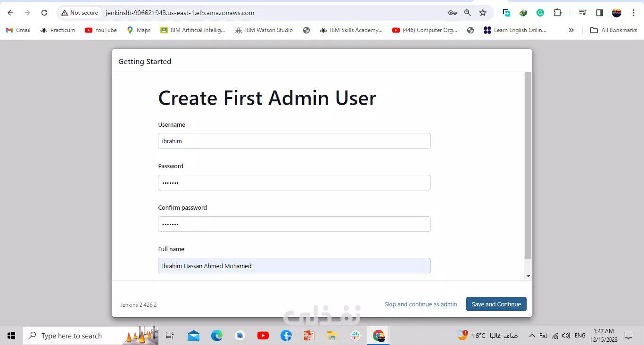
Task: Open the All Bookmarks menu
Action: [x=613, y=30]
